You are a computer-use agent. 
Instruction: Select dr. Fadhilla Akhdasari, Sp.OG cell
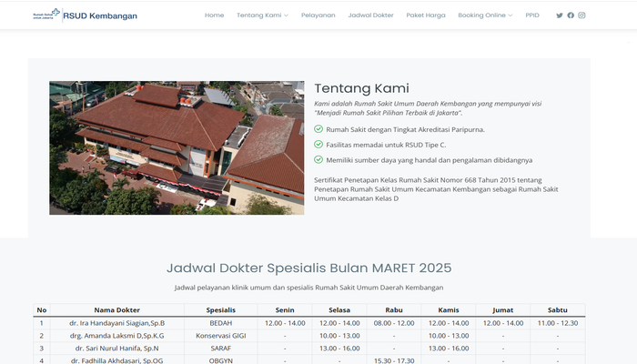pyautogui.click(x=117, y=360)
